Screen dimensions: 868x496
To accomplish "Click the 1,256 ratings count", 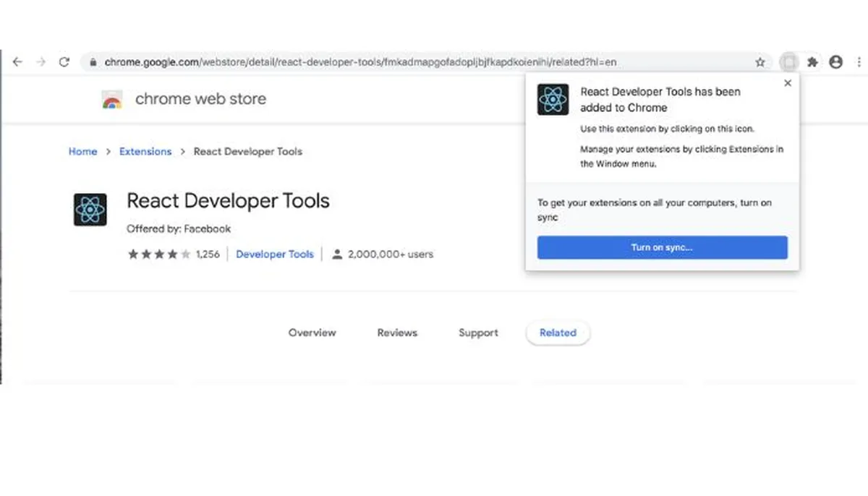I will 208,255.
